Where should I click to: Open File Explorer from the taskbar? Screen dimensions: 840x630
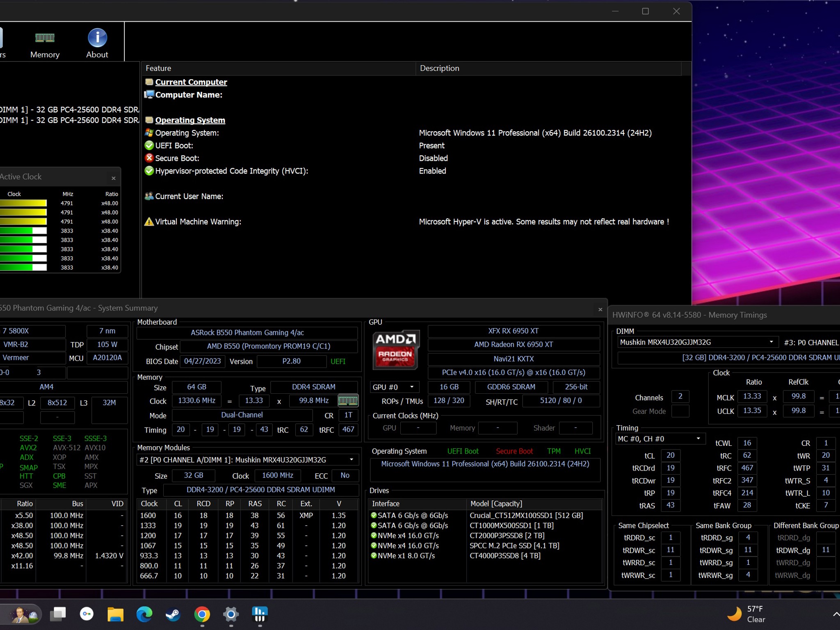115,614
